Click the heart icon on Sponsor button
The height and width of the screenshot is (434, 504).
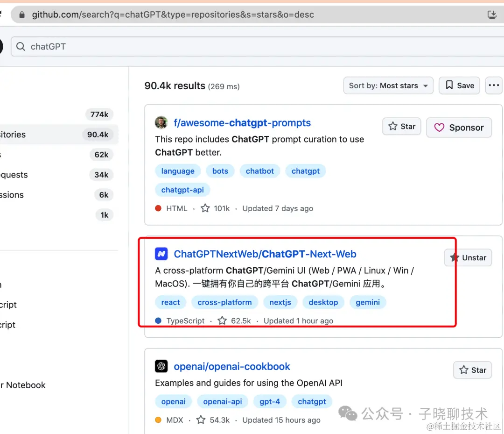click(x=439, y=128)
